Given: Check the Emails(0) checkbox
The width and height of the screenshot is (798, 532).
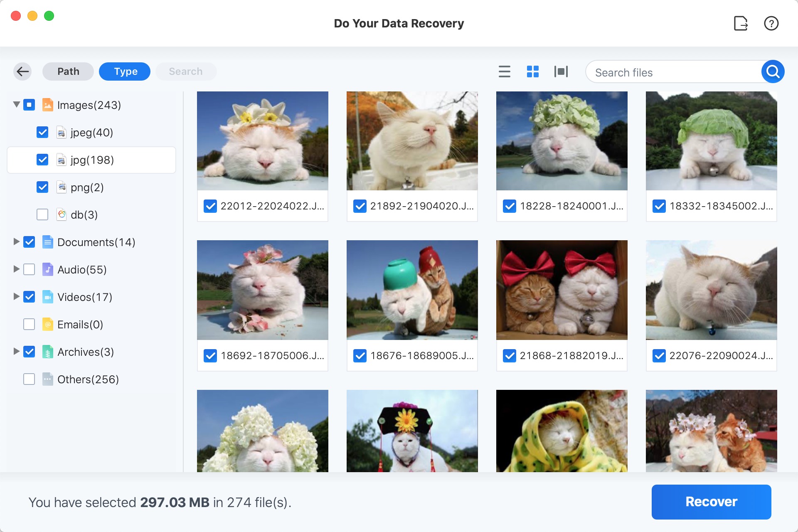Looking at the screenshot, I should (x=29, y=324).
